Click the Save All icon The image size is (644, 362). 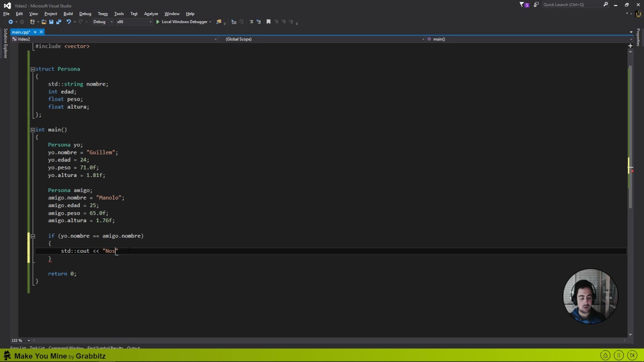[58, 22]
